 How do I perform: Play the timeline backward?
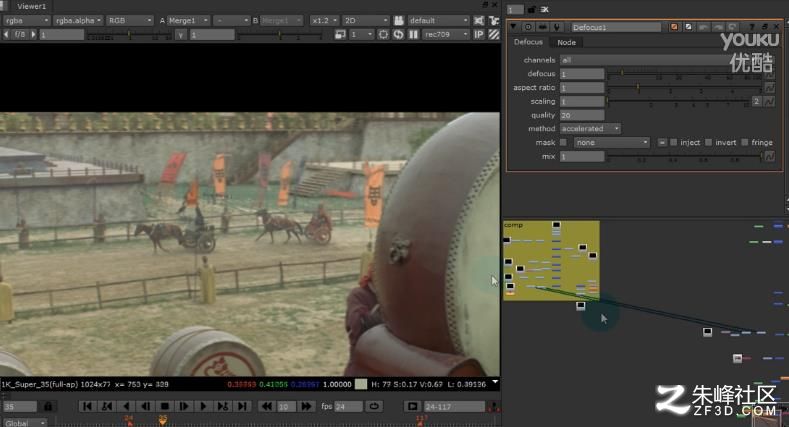click(126, 406)
